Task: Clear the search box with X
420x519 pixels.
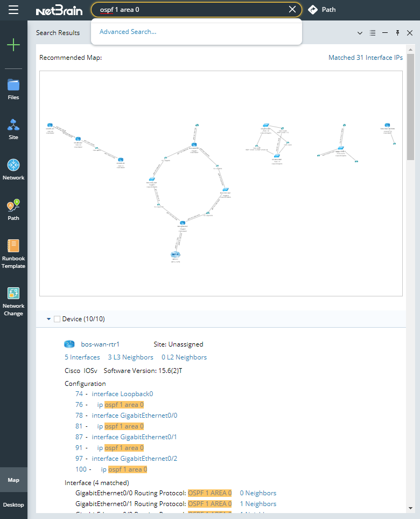Action: tap(292, 10)
